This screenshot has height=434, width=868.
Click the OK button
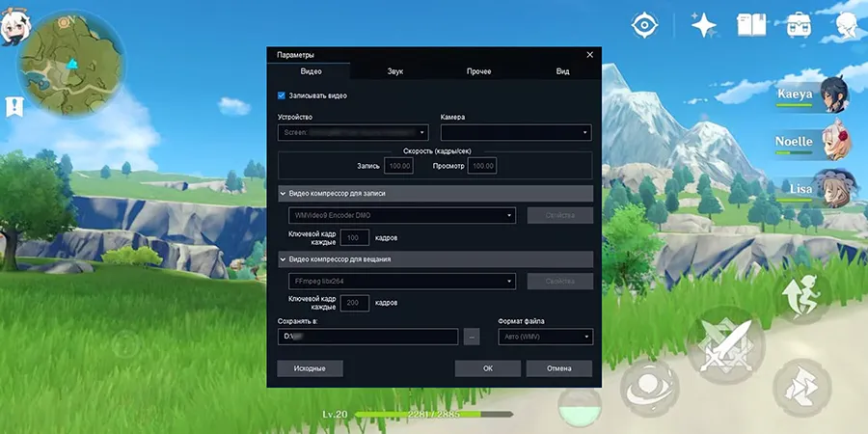click(x=488, y=368)
